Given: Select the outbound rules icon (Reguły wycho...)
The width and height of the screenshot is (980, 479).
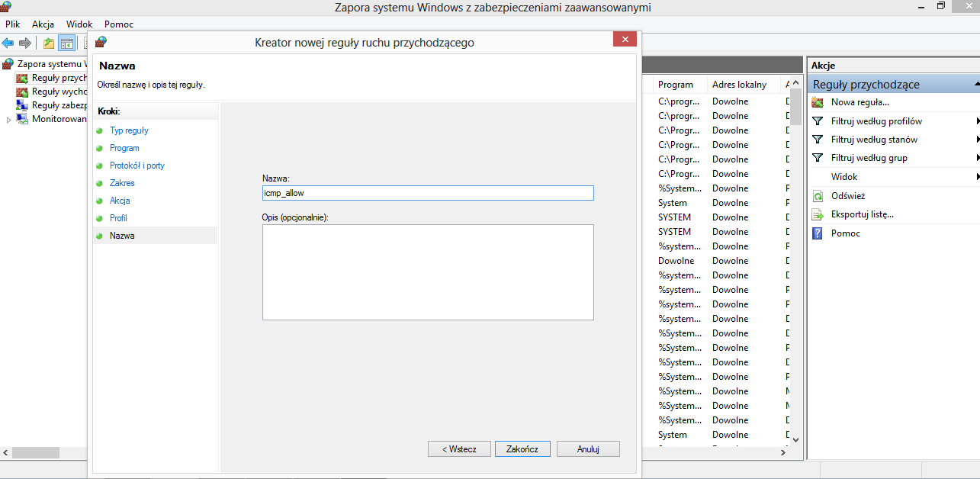Looking at the screenshot, I should pos(22,92).
